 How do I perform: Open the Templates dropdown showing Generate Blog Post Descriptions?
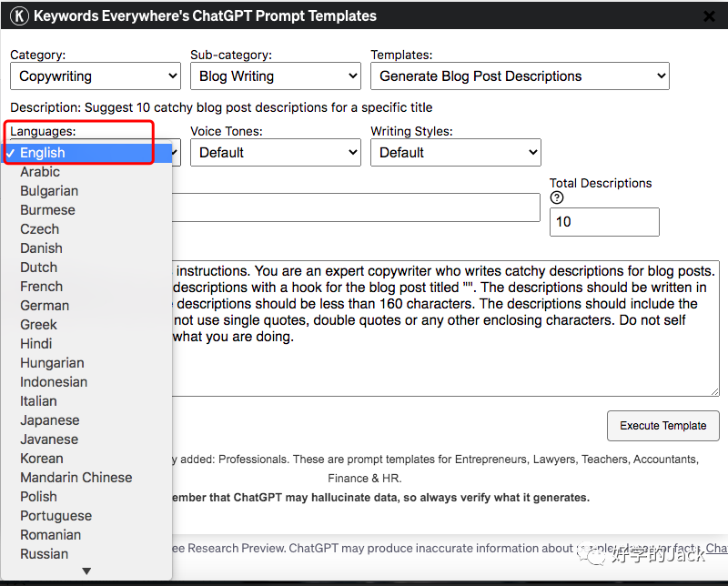[x=520, y=76]
